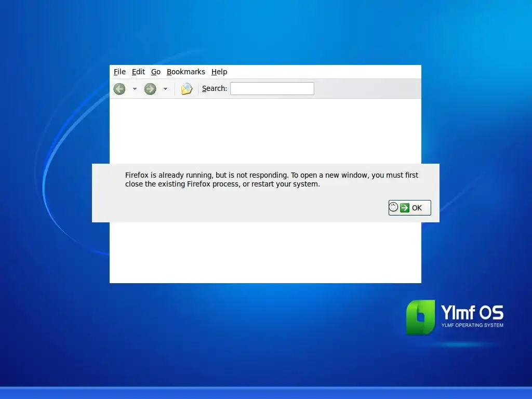Viewport: 532px width, 399px height.
Task: Click the green Forward arrow icon
Action: click(150, 89)
